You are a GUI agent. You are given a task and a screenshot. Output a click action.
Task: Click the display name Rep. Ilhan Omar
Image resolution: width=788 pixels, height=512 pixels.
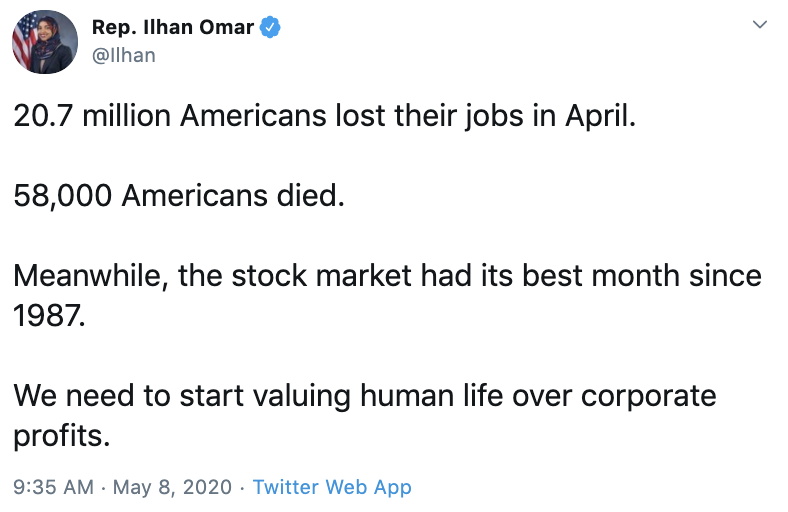tap(172, 27)
